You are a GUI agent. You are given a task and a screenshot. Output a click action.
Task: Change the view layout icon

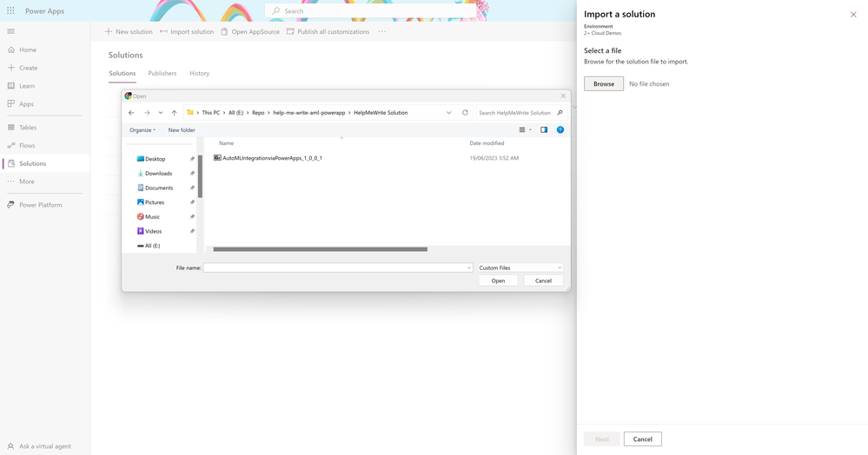coord(521,130)
